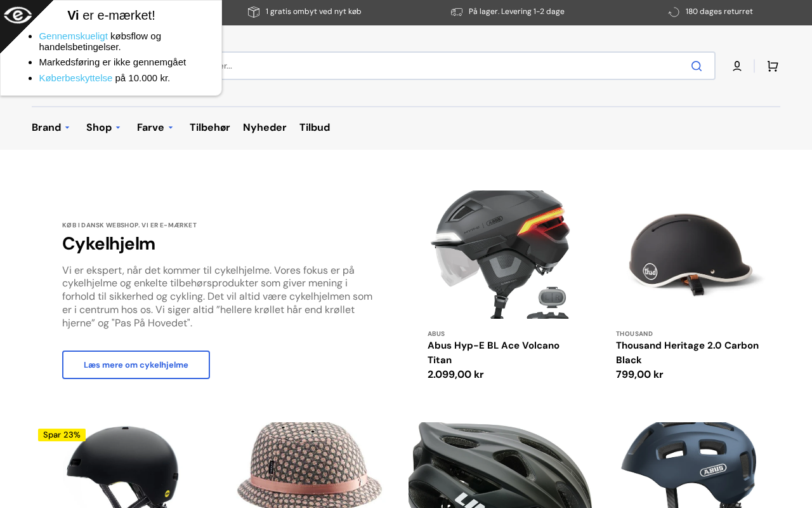Expand the Farve dropdown menu
The height and width of the screenshot is (508, 812).
155,128
